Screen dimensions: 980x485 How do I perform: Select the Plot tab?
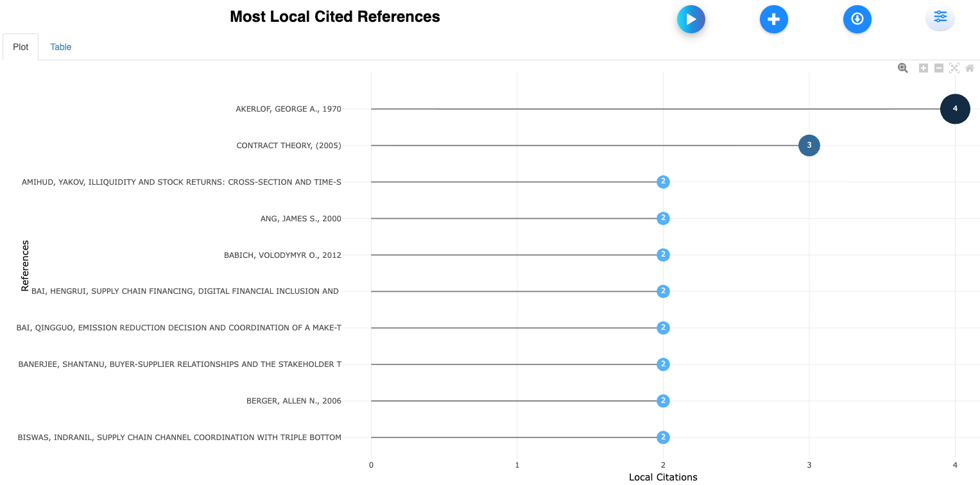point(21,47)
